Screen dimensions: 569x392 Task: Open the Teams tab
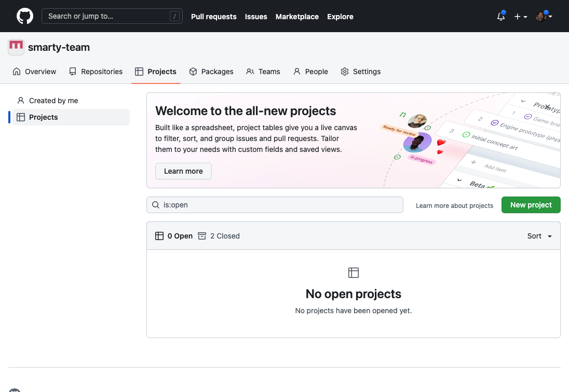263,72
